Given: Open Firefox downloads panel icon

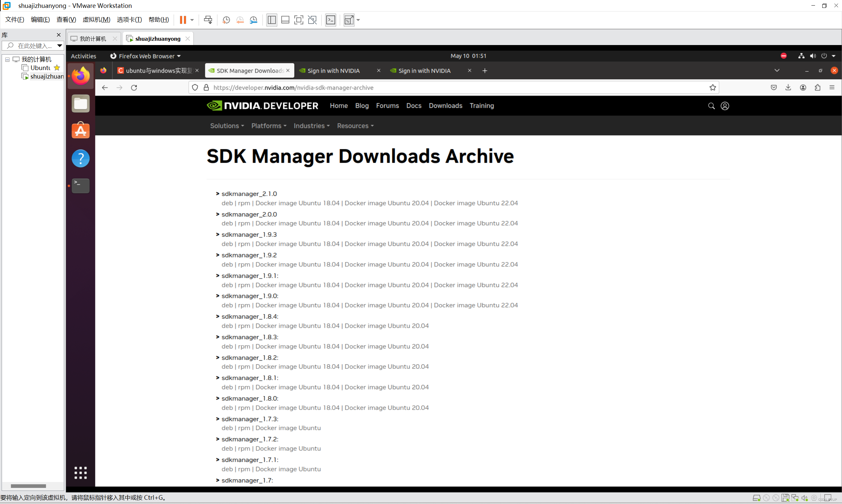Looking at the screenshot, I should pyautogui.click(x=788, y=88).
